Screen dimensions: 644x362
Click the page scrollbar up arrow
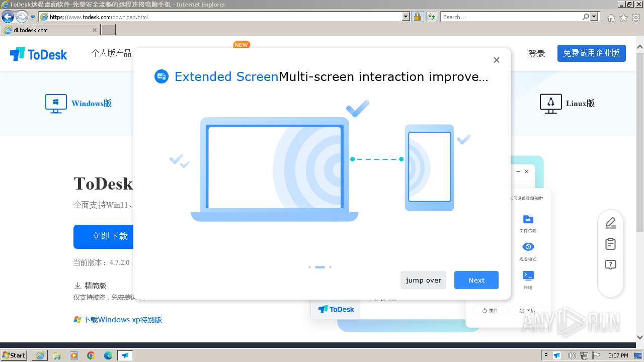click(x=640, y=47)
